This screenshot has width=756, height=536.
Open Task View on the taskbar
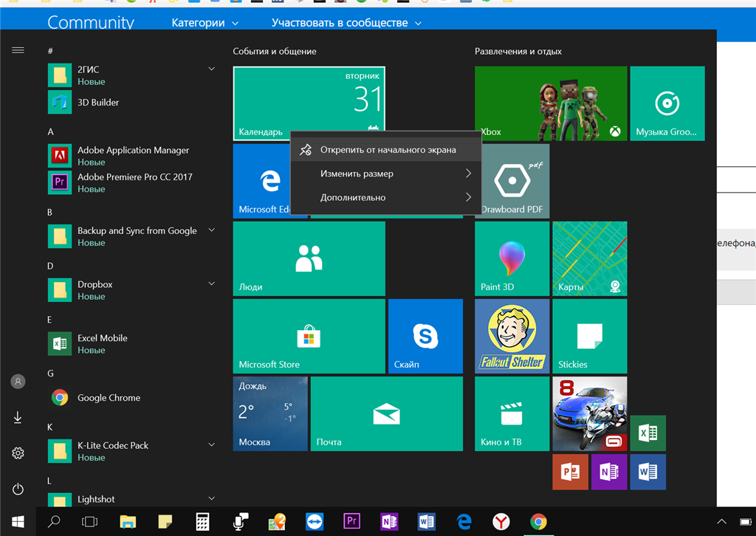click(89, 521)
